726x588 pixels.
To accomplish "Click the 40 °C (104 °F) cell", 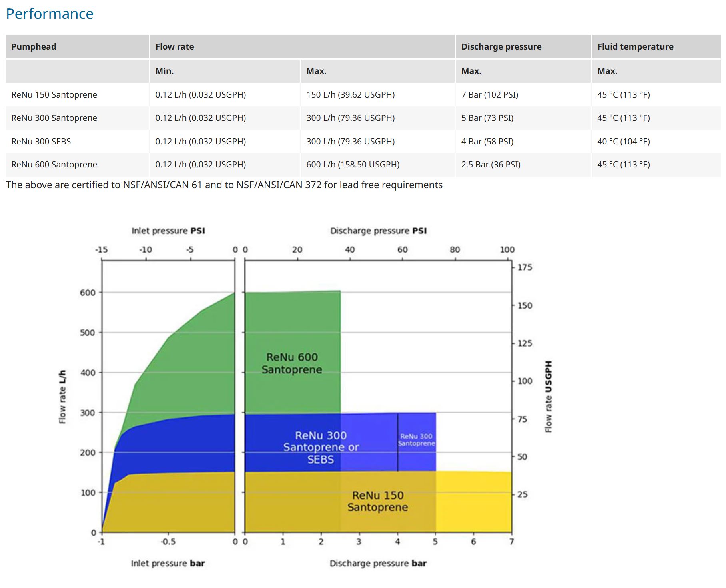I will coord(623,142).
